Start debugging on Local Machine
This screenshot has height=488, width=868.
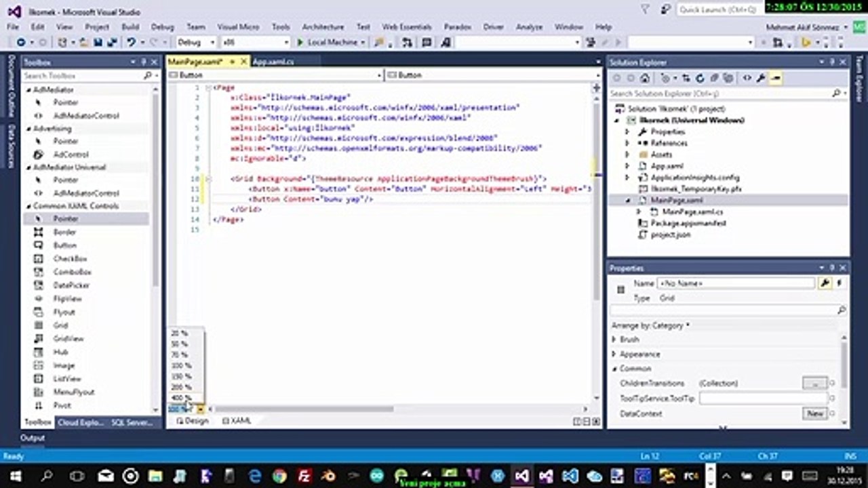click(332, 42)
